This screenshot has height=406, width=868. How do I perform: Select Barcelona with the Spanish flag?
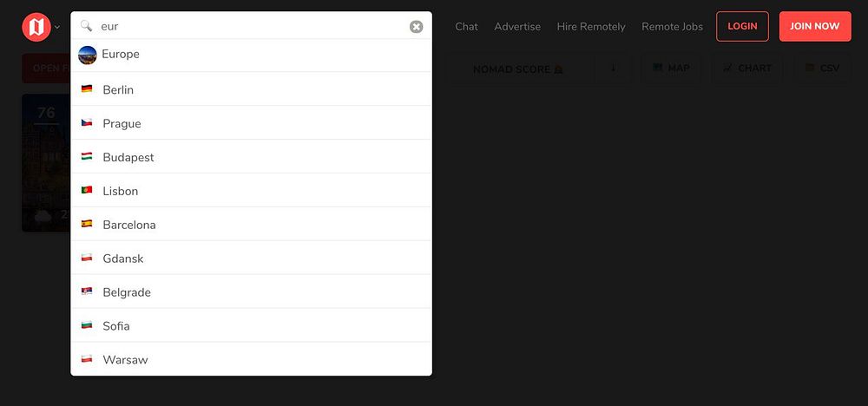point(252,224)
